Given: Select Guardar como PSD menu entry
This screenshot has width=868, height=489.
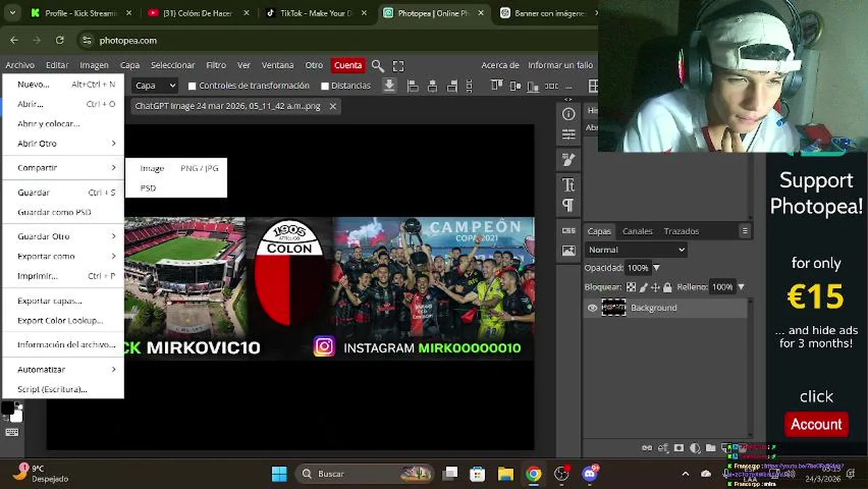Looking at the screenshot, I should pyautogui.click(x=63, y=212).
